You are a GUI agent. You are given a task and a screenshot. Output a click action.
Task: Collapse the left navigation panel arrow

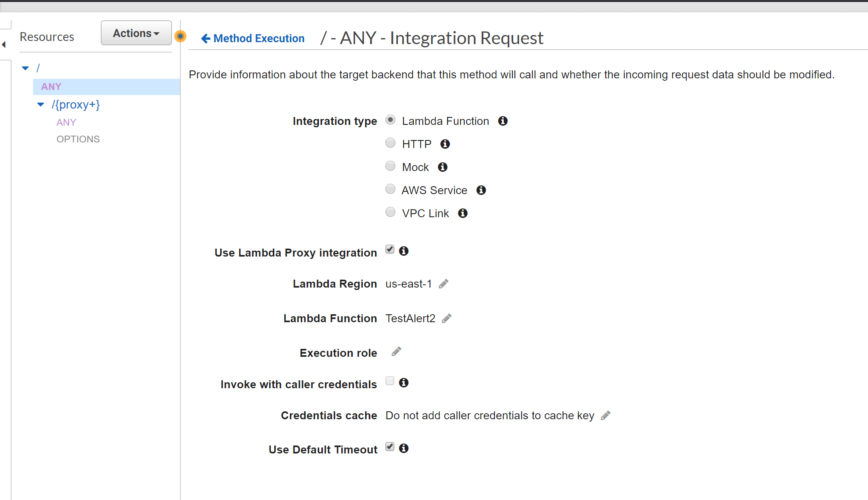coord(4,45)
